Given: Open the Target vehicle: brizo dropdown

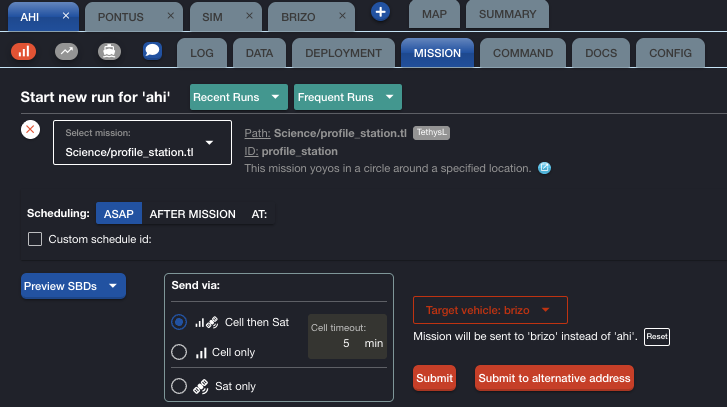Looking at the screenshot, I should [x=490, y=310].
